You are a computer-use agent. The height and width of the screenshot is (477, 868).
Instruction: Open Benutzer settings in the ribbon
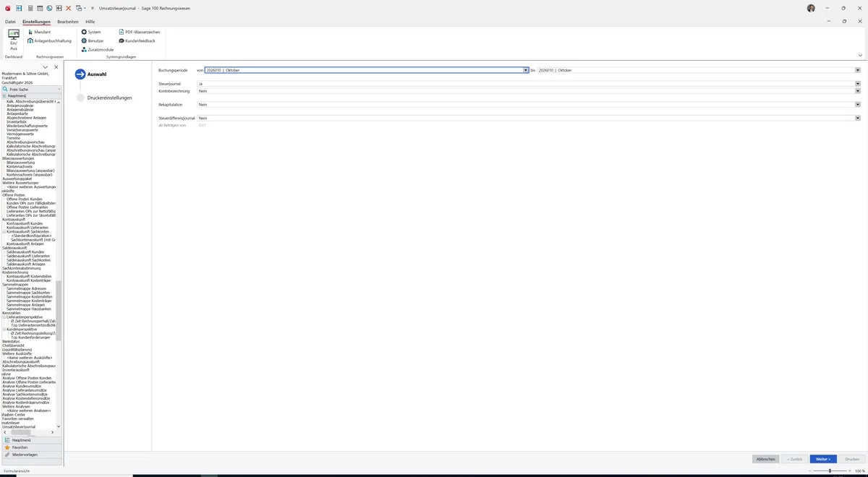pyautogui.click(x=93, y=41)
